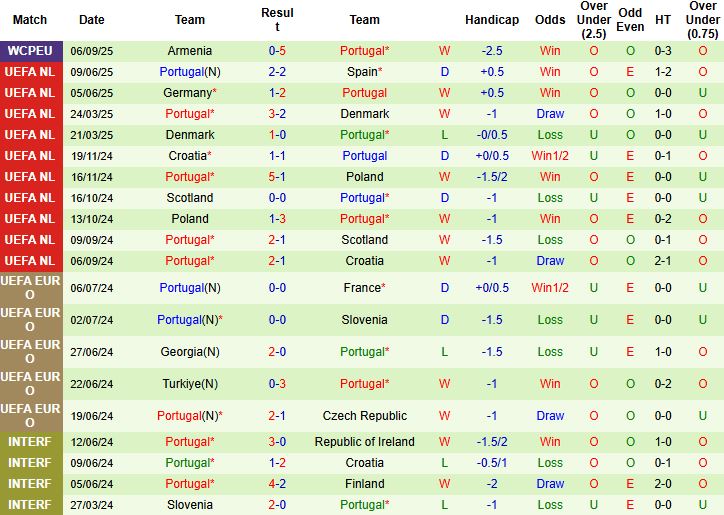Click the France team link
The width and height of the screenshot is (724, 515).
click(364, 288)
